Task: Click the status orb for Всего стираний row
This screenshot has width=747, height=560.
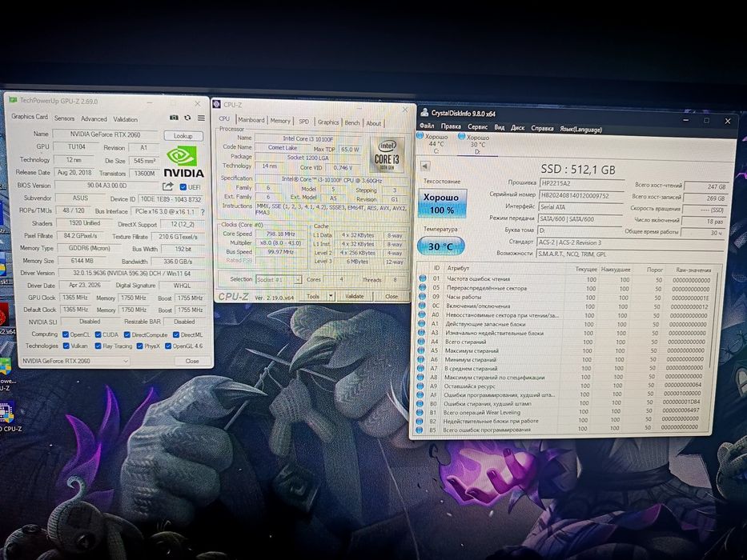Action: click(x=421, y=342)
